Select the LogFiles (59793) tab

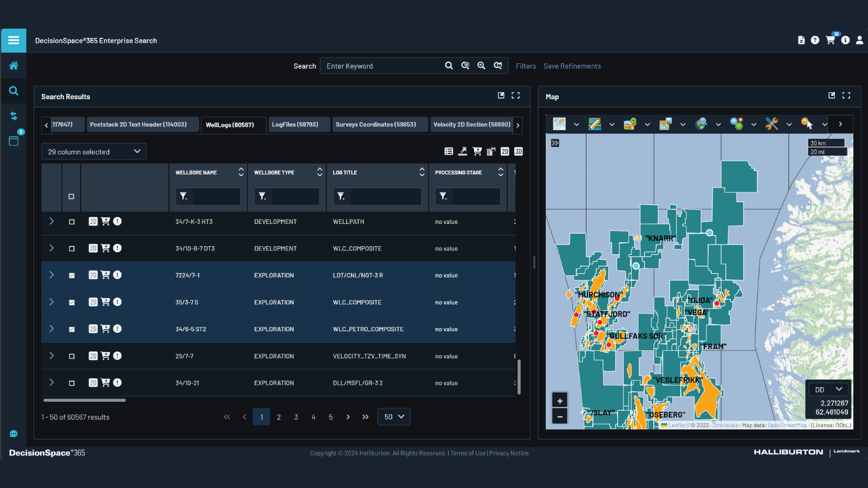299,124
